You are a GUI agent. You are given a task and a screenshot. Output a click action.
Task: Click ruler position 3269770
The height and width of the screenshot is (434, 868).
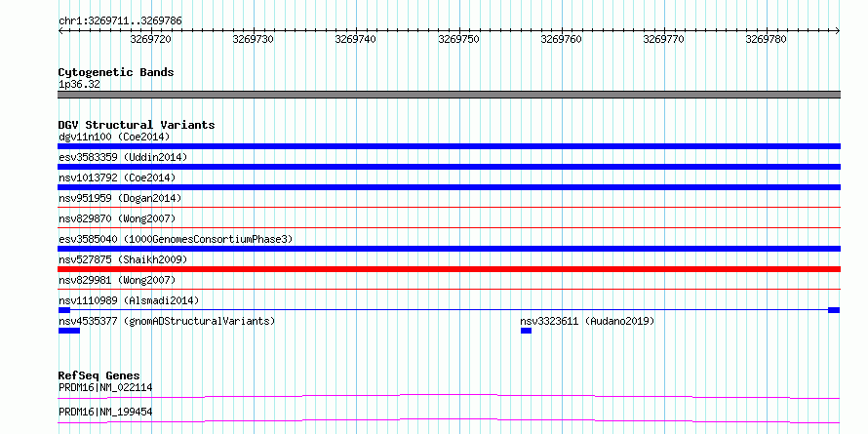click(x=663, y=40)
